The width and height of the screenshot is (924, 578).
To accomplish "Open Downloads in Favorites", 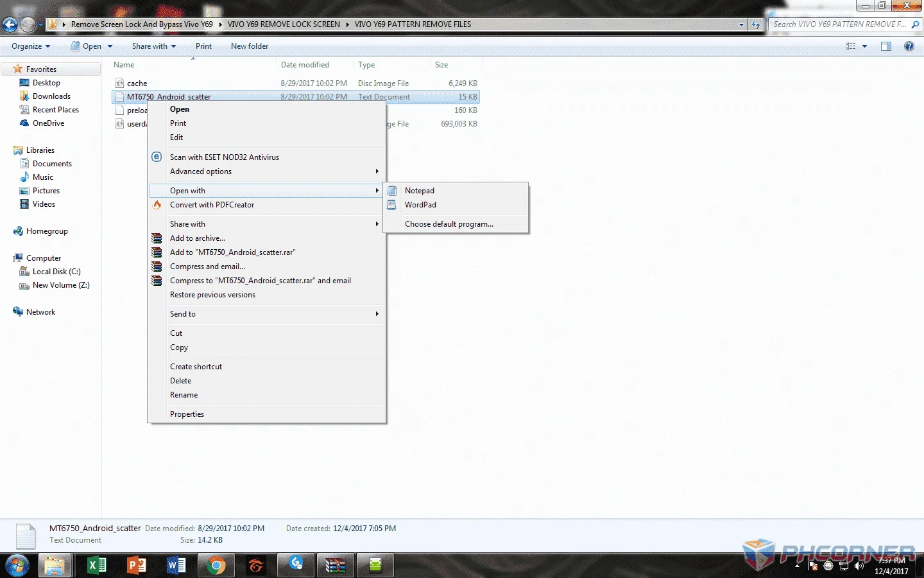I will (x=51, y=96).
